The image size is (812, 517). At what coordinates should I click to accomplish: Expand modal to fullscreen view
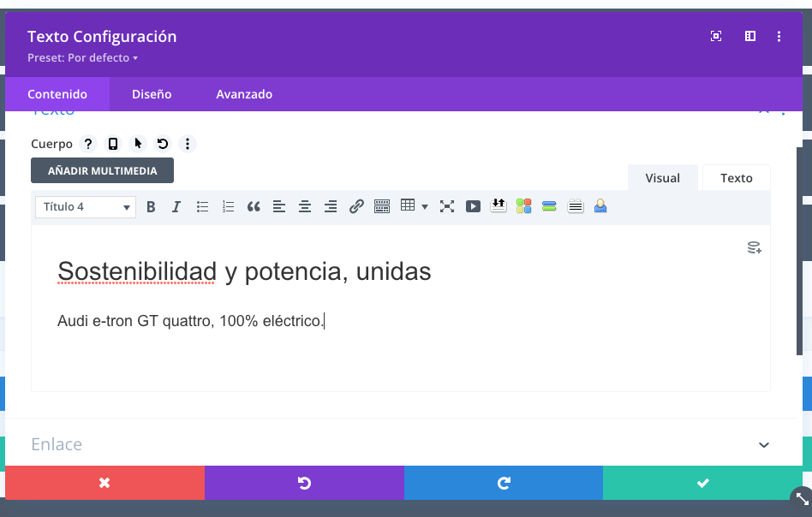pos(716,36)
